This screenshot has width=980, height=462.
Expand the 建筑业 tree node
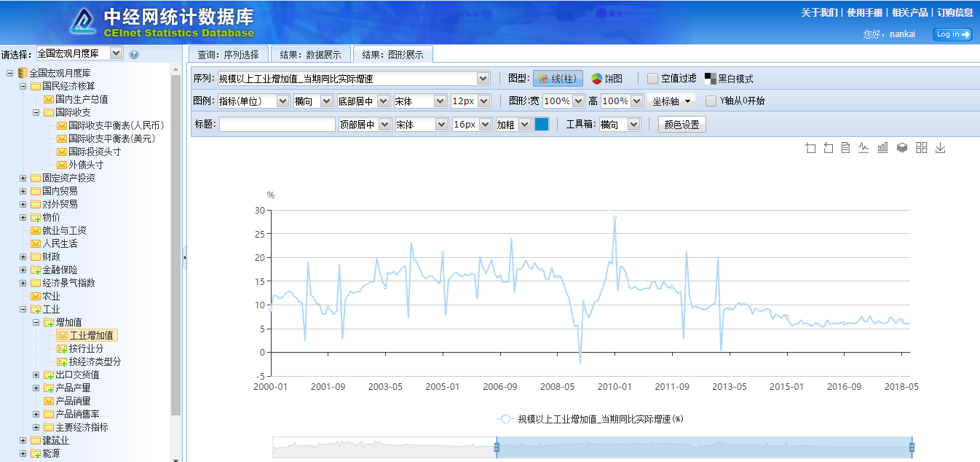pyautogui.click(x=23, y=440)
